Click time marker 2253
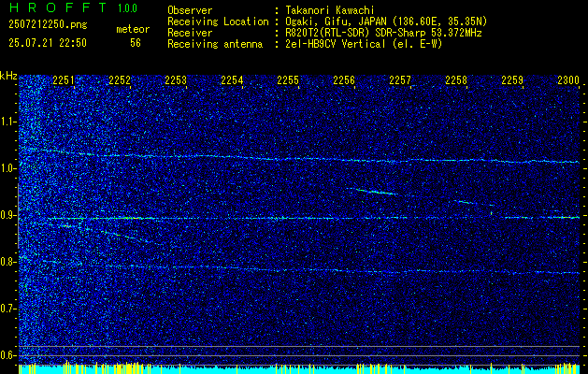 click(x=176, y=80)
